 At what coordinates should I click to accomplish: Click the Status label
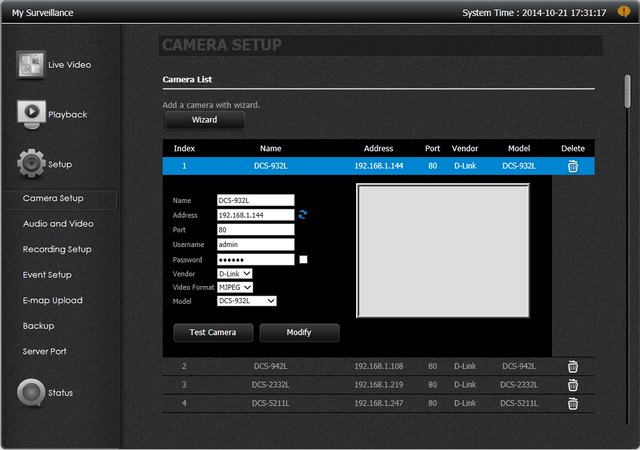coord(60,393)
